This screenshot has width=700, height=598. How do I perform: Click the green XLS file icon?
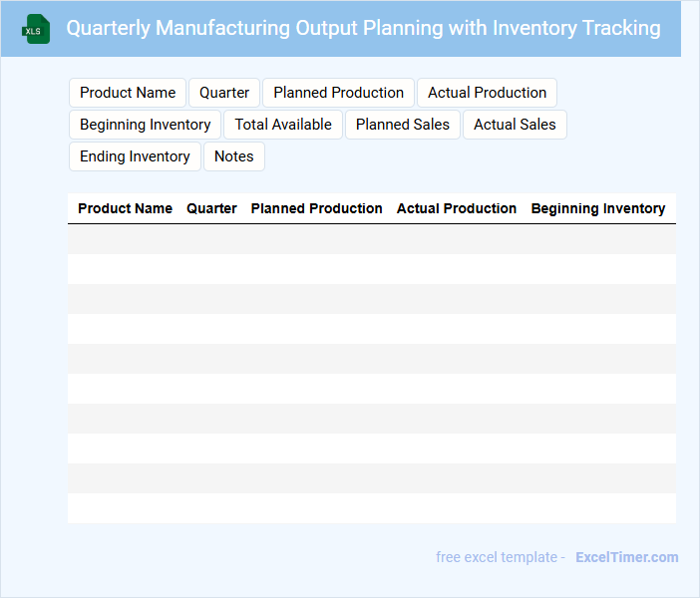36,29
